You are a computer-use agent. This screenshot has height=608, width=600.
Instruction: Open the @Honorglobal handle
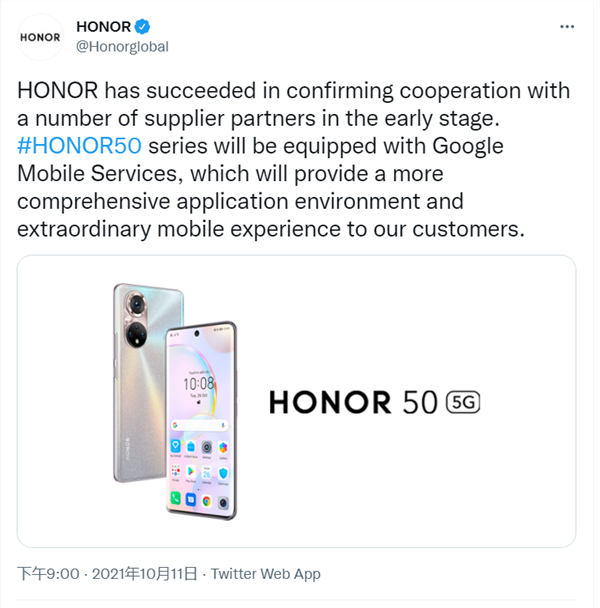pyautogui.click(x=122, y=46)
